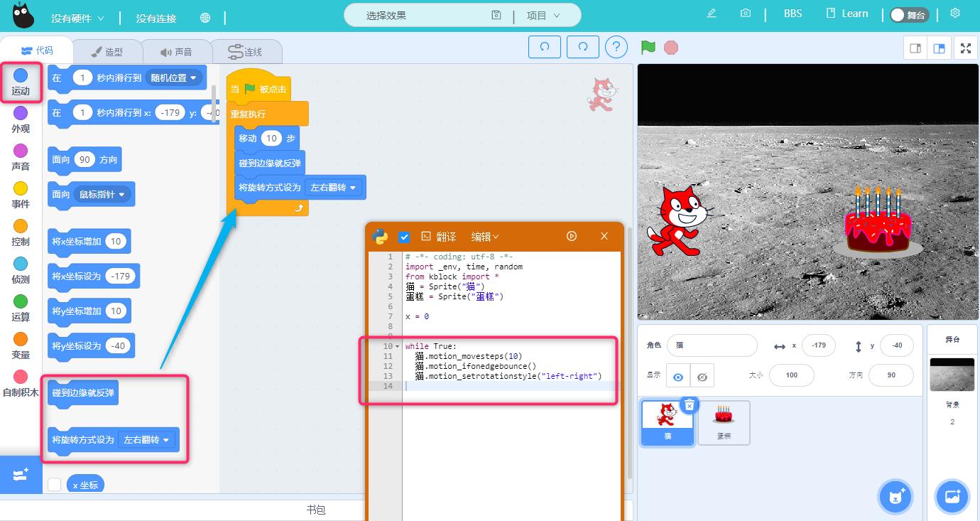Delete the 猫 sprite with trash icon

690,404
